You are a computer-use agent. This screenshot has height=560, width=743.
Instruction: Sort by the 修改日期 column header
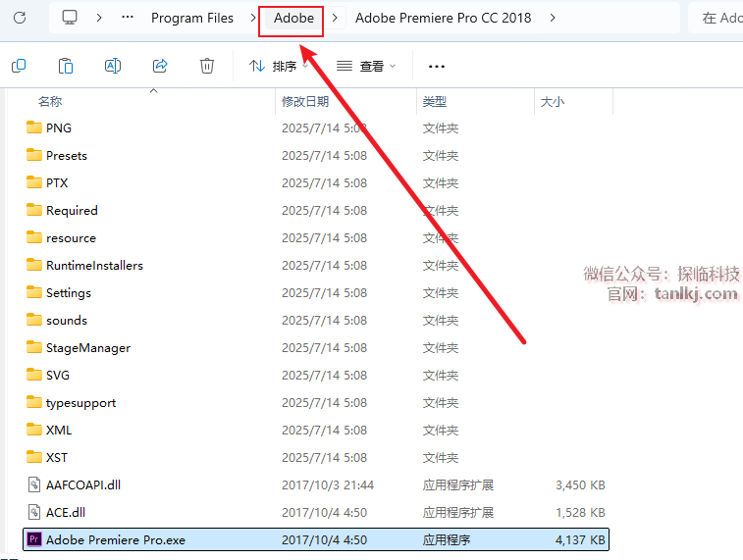[305, 101]
